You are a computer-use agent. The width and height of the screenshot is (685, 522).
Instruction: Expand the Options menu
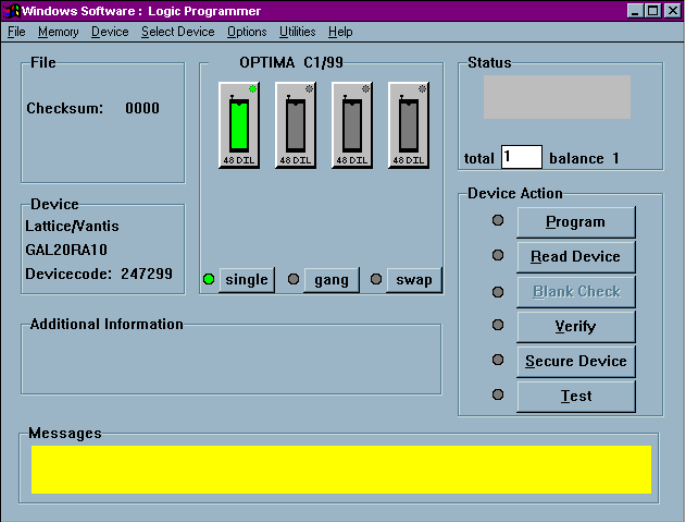coord(246,32)
